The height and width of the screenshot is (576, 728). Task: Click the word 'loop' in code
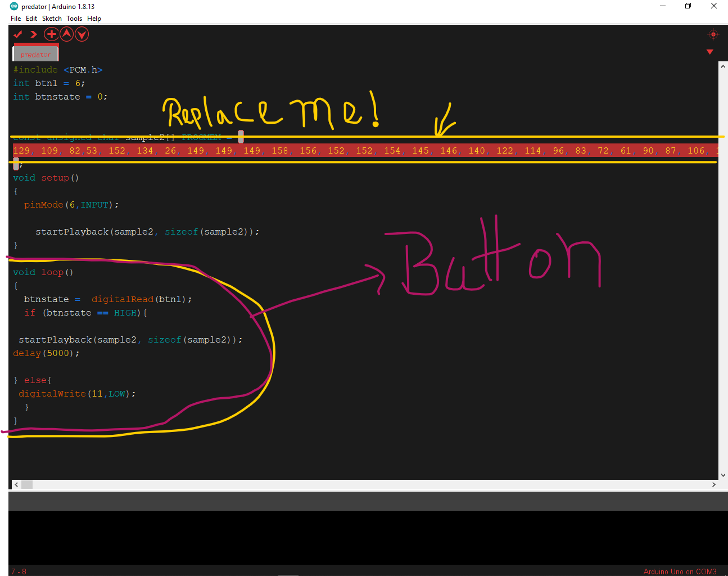(x=52, y=272)
